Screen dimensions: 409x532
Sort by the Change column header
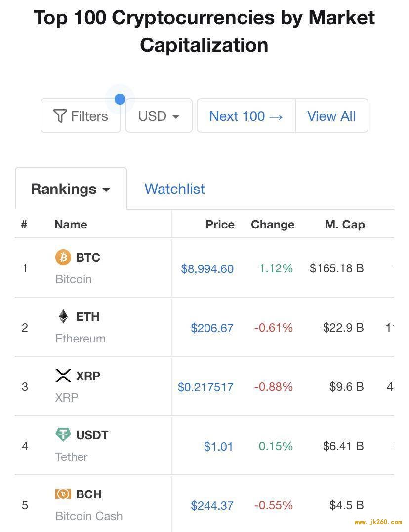point(273,224)
